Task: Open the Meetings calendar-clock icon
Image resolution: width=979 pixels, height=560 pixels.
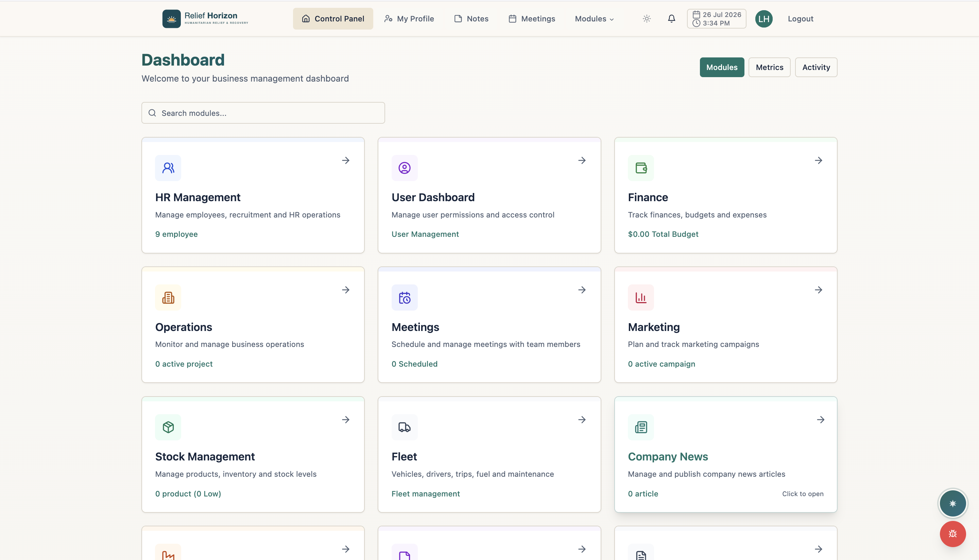Action: pos(404,297)
